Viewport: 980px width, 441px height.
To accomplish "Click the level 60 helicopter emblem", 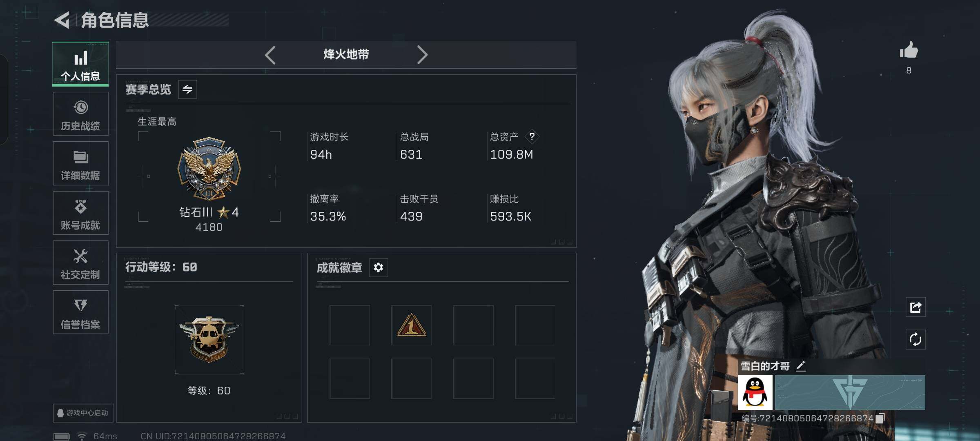I will (209, 339).
